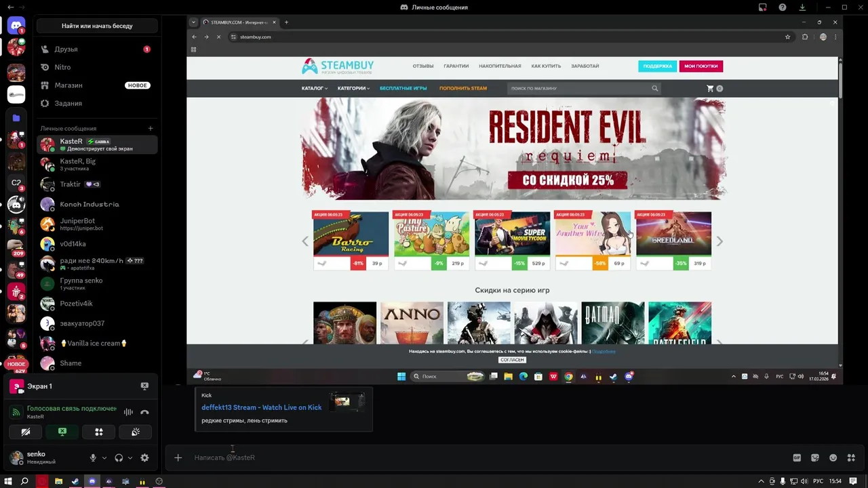The width and height of the screenshot is (868, 488).
Task: Toggle screen sharing green monitor button
Action: [x=62, y=432]
